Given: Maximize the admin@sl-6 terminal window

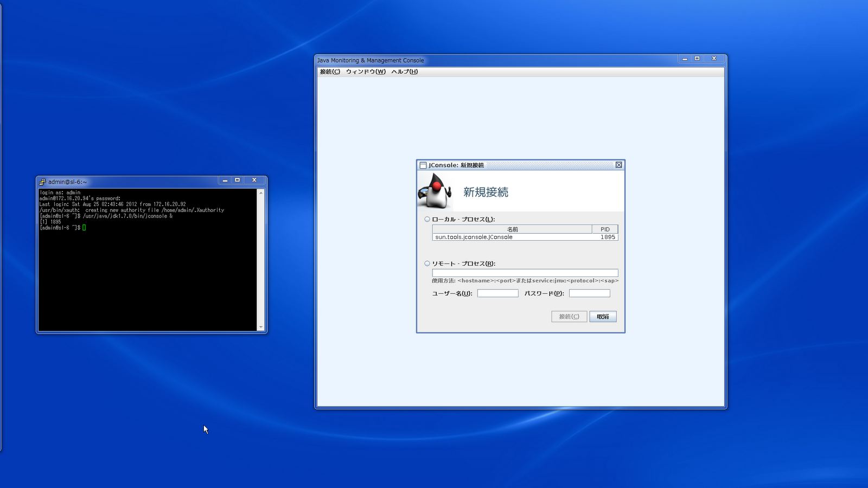Looking at the screenshot, I should pyautogui.click(x=238, y=180).
